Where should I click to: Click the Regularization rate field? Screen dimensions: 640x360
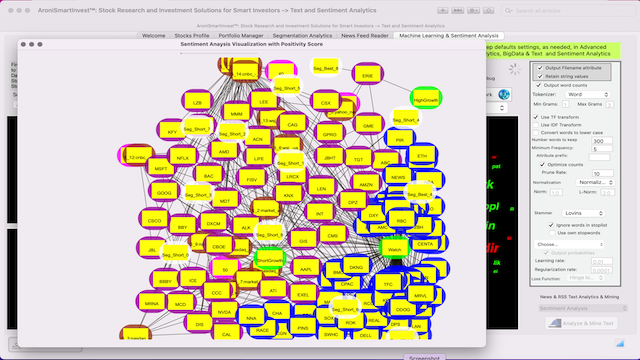602,270
